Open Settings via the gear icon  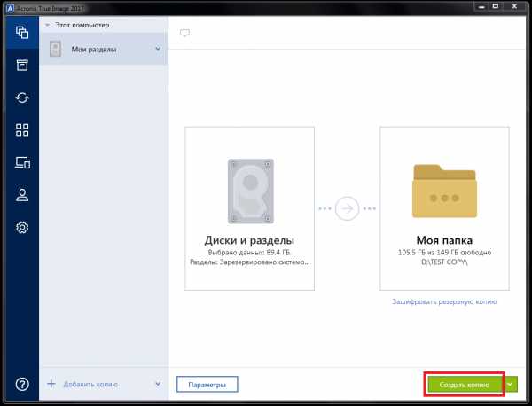coord(22,228)
